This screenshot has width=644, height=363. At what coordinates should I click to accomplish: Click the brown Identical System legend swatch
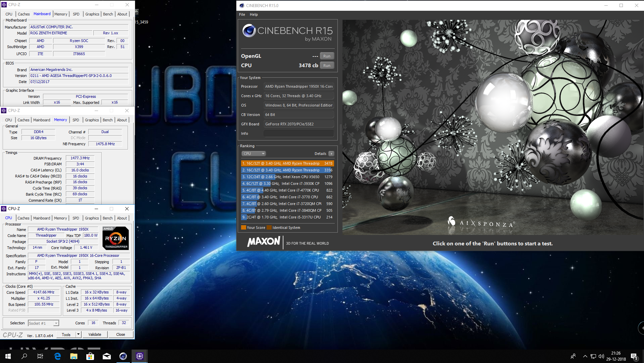pos(269,228)
